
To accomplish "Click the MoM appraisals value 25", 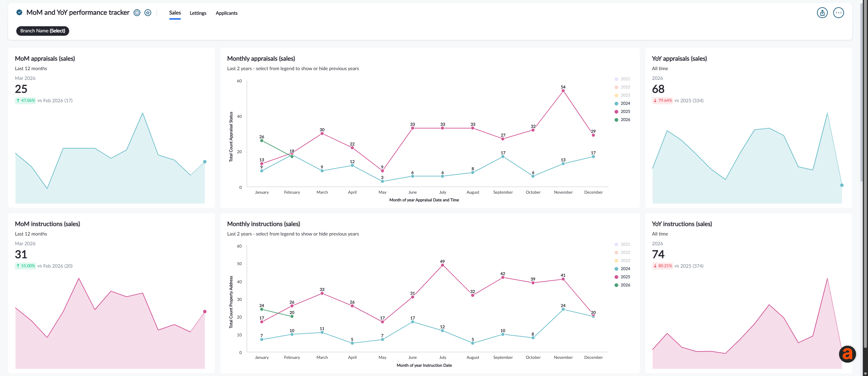I will coord(21,89).
